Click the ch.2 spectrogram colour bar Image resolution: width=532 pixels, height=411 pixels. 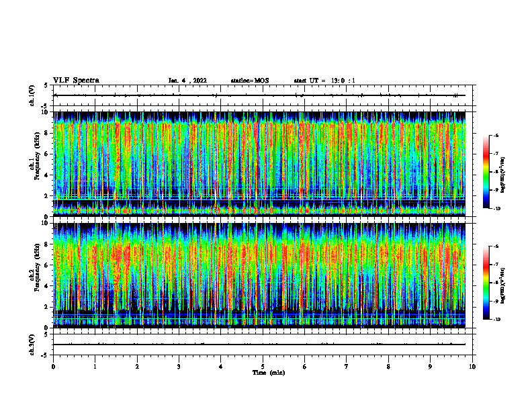[x=486, y=283]
